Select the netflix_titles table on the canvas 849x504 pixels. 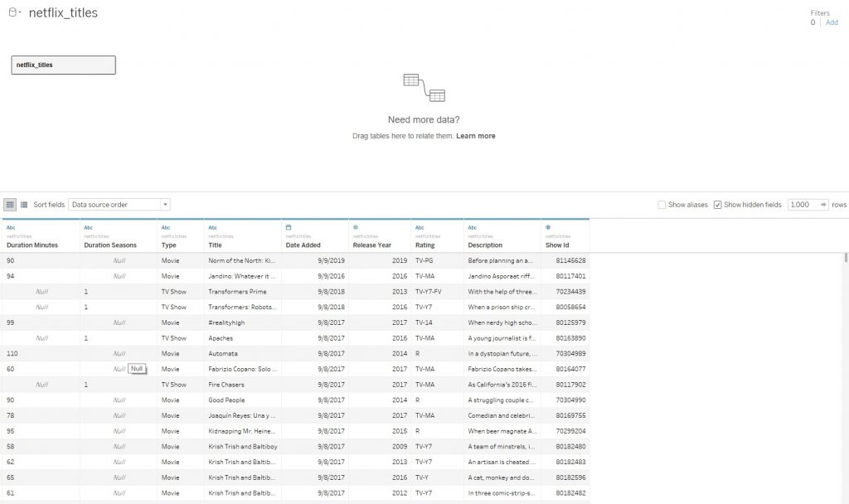coord(63,65)
